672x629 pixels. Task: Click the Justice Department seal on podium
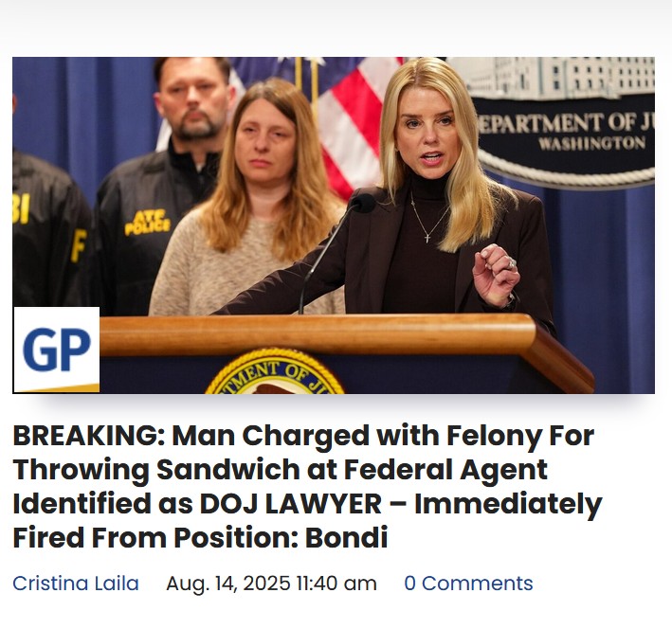[x=274, y=372]
